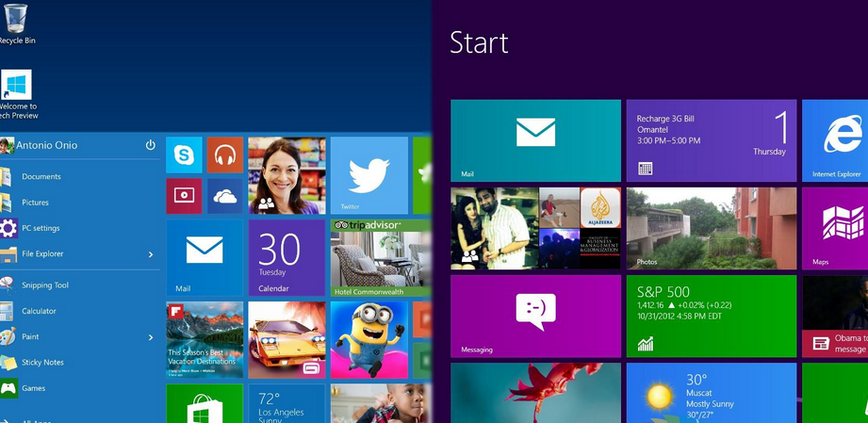Open Welcome to Tech Preview shortcut
The width and height of the screenshot is (868, 423).
17,94
